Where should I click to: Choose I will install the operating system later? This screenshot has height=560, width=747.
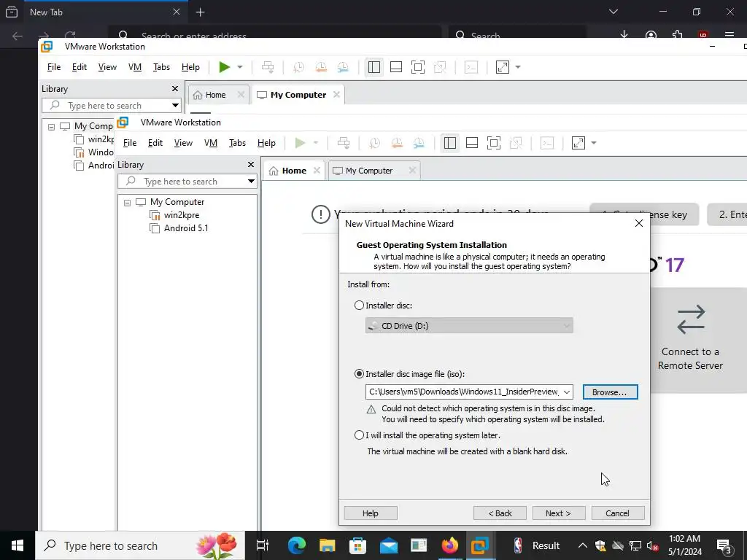coord(359,435)
